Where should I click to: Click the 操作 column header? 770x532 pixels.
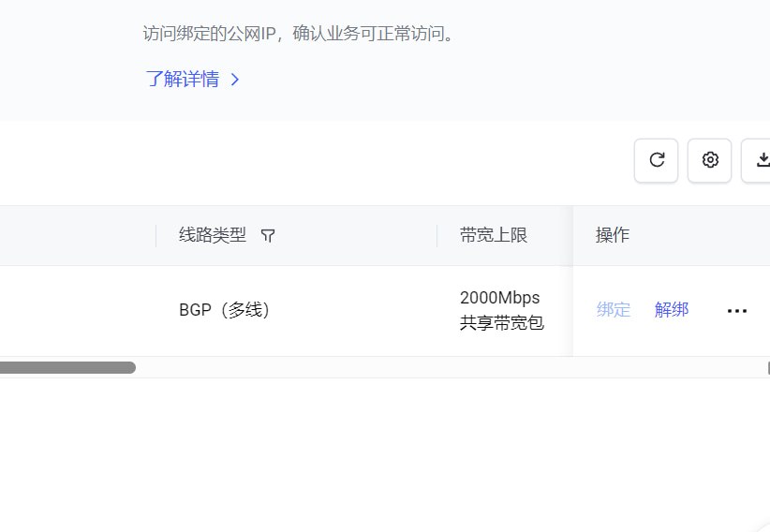(x=613, y=235)
